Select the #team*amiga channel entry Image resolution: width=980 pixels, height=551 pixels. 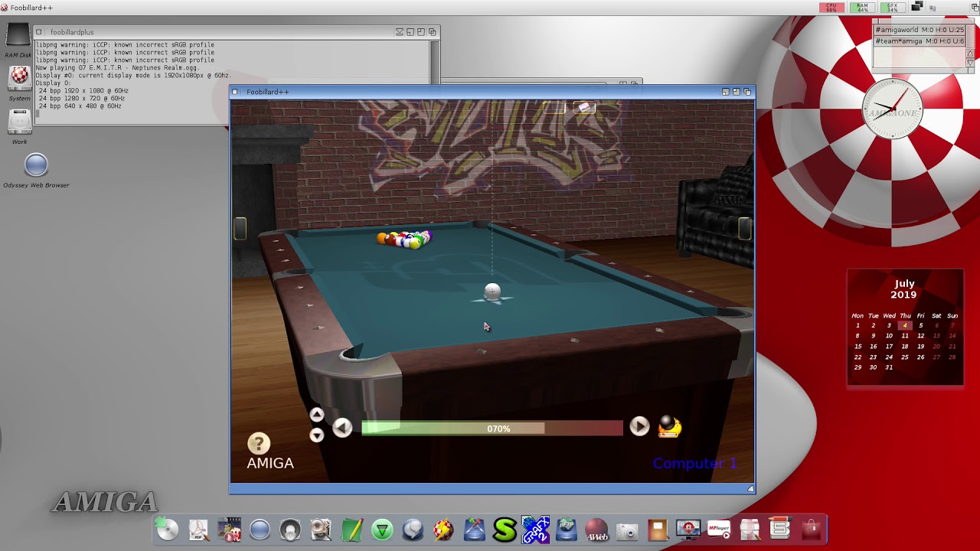tap(920, 41)
